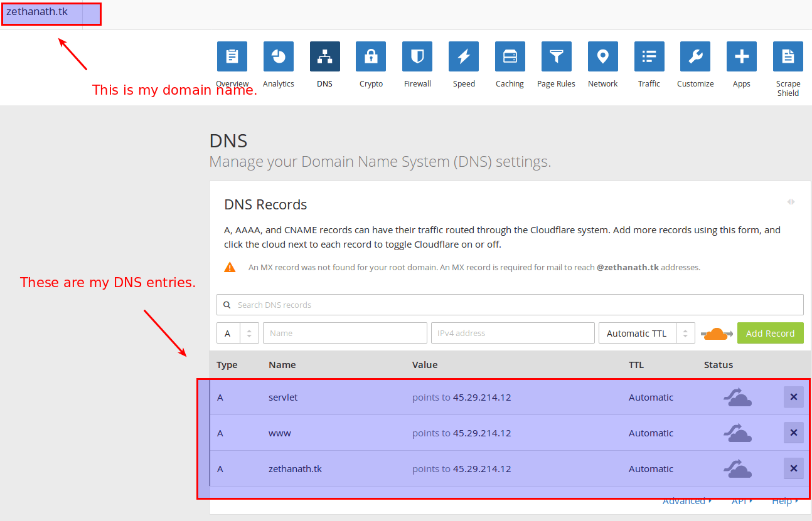Screen dimensions: 812x521
Task: Delete the zethanath.tk DNS record
Action: pyautogui.click(x=794, y=468)
